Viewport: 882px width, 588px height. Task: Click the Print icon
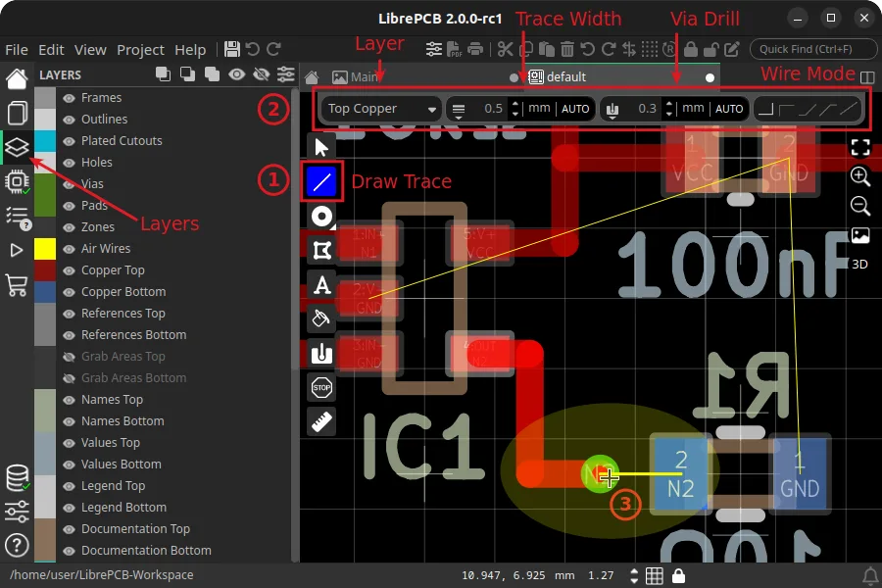[475, 50]
